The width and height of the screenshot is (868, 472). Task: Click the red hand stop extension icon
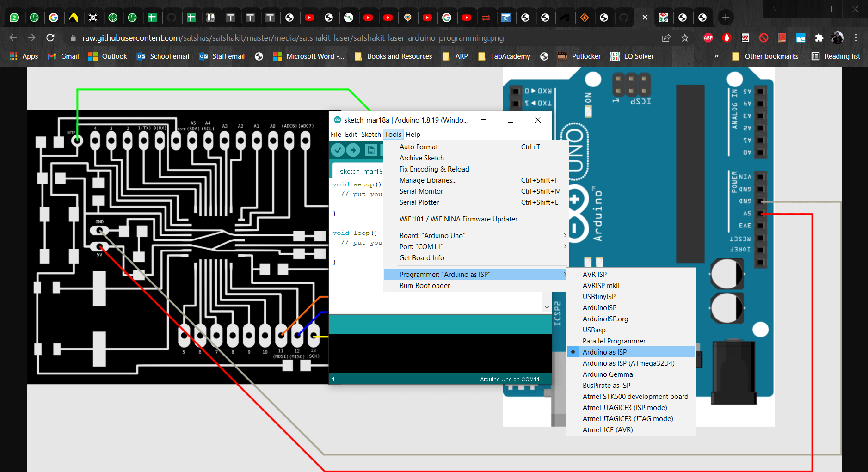pyautogui.click(x=726, y=38)
